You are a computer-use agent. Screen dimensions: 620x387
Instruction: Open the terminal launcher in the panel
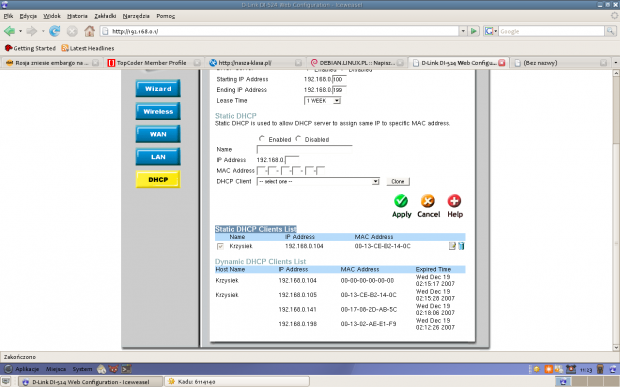pos(126,369)
